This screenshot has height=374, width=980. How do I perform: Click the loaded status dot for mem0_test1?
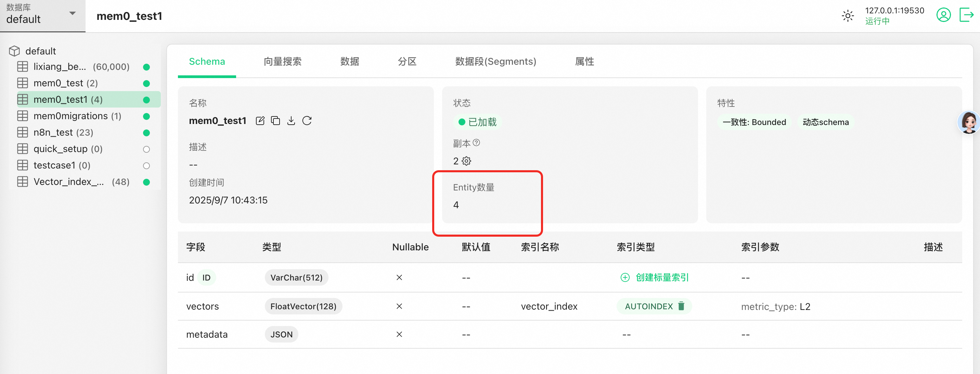[146, 100]
